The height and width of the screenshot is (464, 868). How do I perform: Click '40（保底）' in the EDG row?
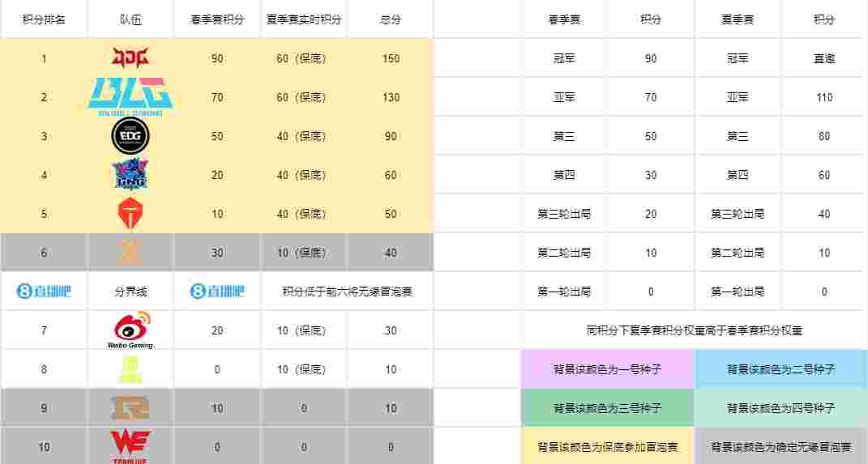(x=301, y=136)
